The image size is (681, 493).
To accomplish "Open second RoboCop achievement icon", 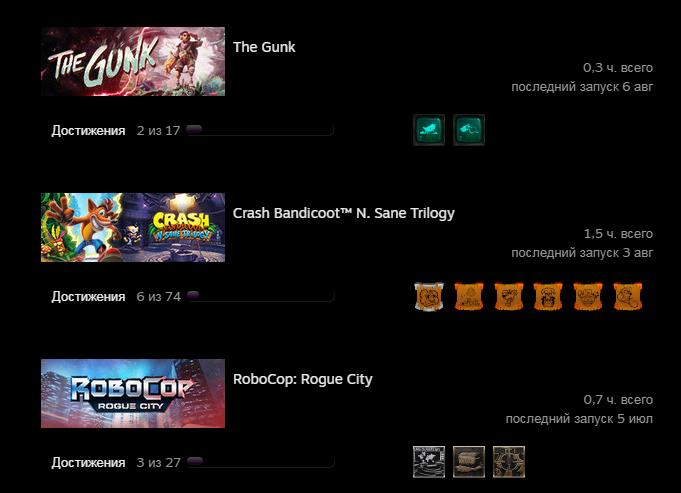I will 469,462.
